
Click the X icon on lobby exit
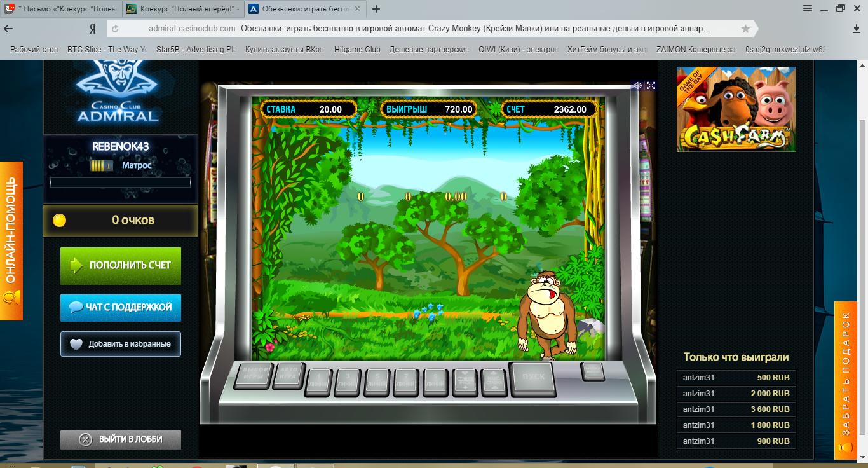click(x=85, y=439)
